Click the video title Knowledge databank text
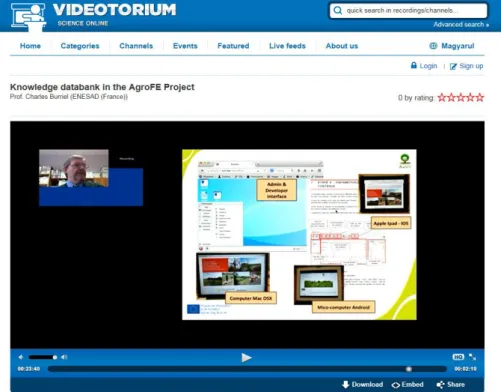This screenshot has width=501, height=392. click(x=102, y=87)
